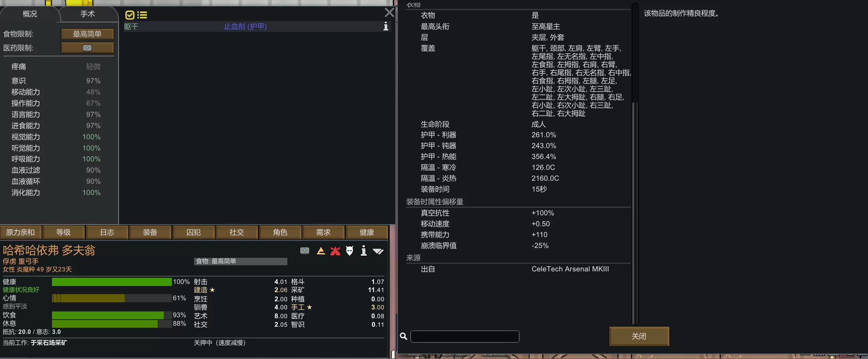Click the yellow list view icon
868x359 pixels.
coord(142,15)
